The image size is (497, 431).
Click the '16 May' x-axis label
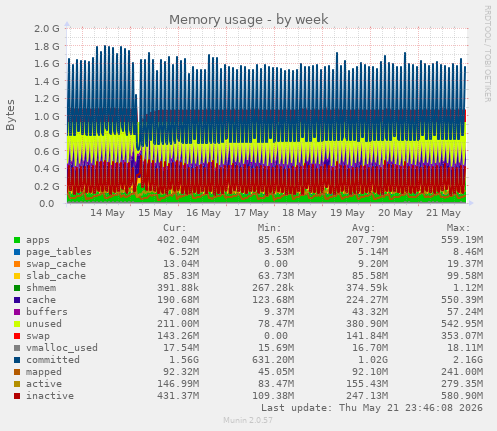(x=203, y=213)
